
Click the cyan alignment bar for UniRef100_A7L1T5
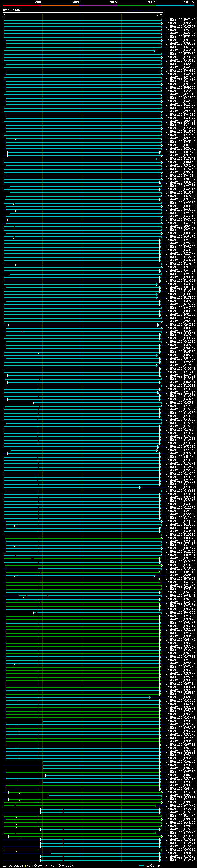click(x=83, y=95)
